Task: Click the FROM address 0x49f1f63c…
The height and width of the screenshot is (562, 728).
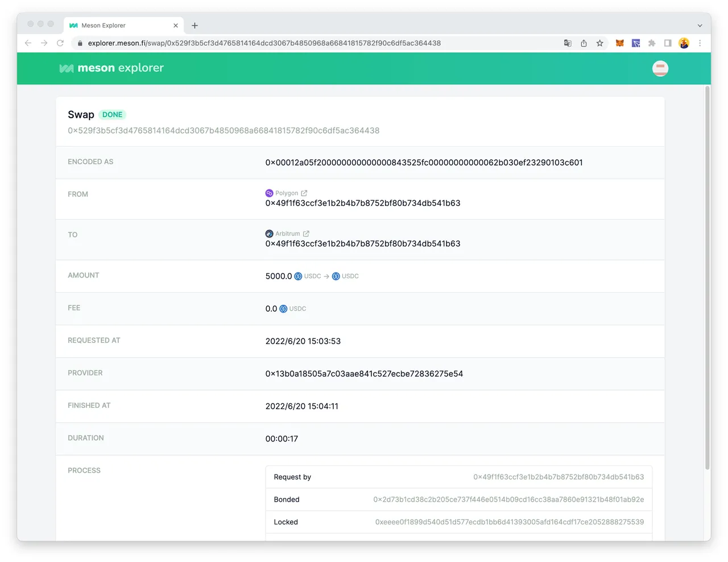Action: (x=363, y=203)
